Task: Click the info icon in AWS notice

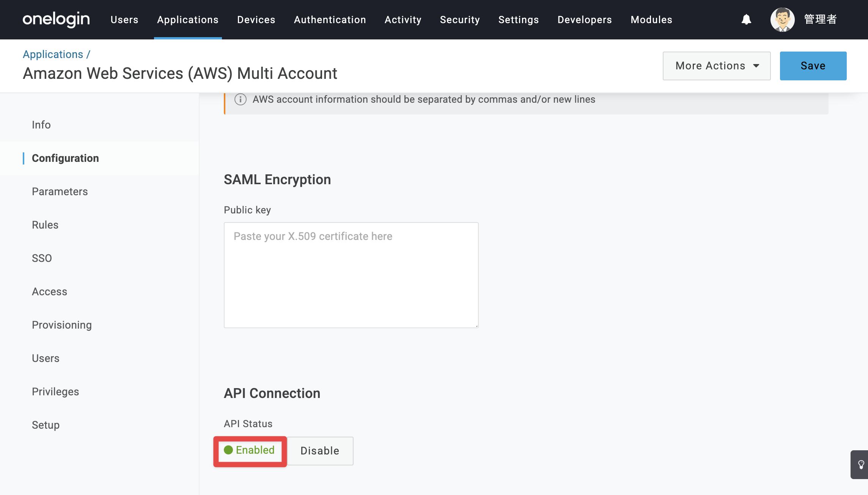Action: (241, 99)
